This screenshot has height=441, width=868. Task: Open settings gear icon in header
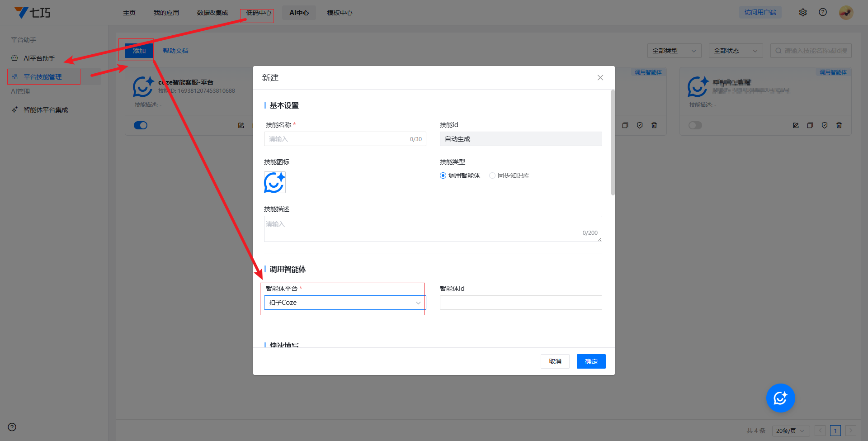tap(803, 13)
